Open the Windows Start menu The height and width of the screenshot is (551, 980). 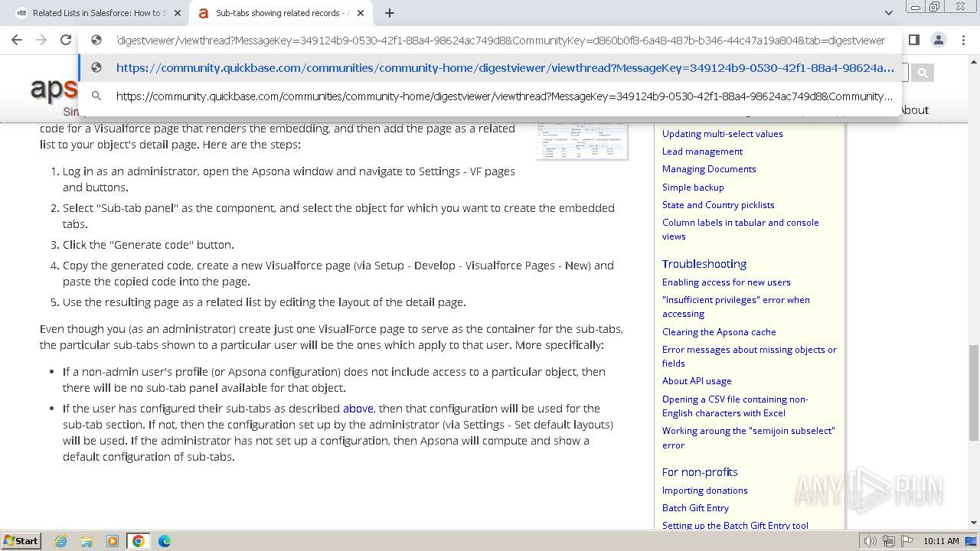pyautogui.click(x=21, y=541)
